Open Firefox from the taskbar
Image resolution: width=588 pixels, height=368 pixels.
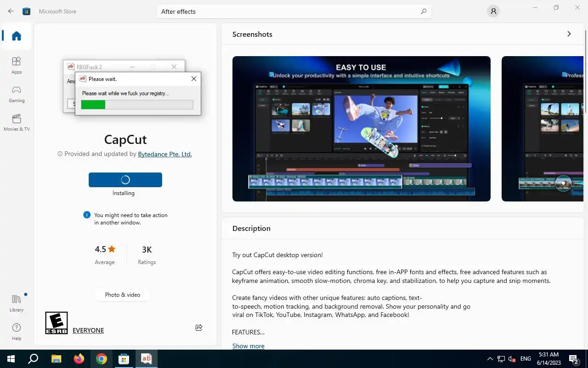coord(79,359)
